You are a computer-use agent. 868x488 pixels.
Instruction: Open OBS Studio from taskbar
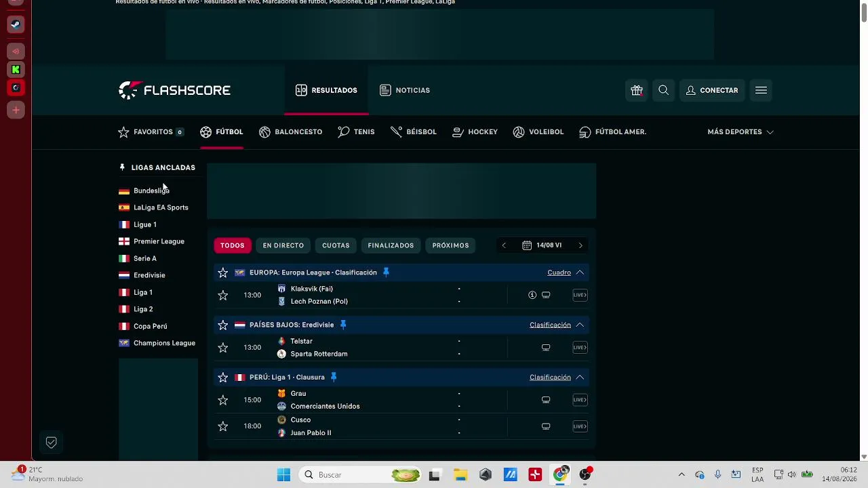coord(585,475)
